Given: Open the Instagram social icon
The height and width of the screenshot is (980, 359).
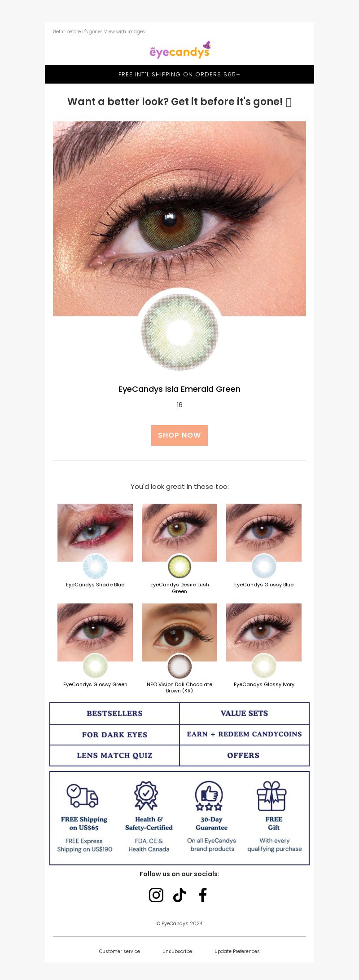Looking at the screenshot, I should 156,895.
